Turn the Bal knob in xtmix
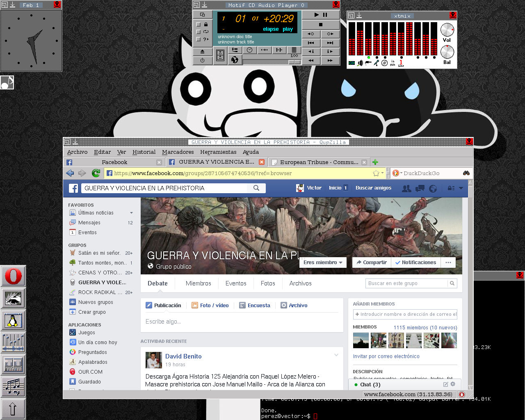 [447, 52]
